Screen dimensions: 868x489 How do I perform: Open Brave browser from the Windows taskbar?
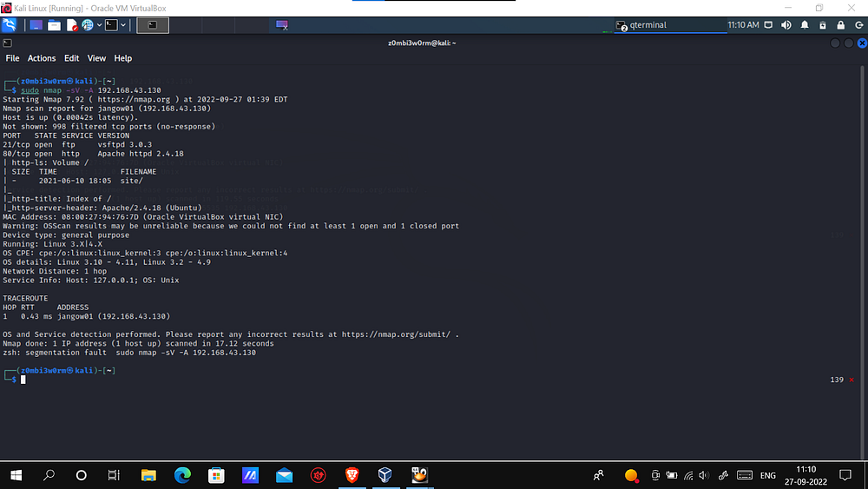352,475
